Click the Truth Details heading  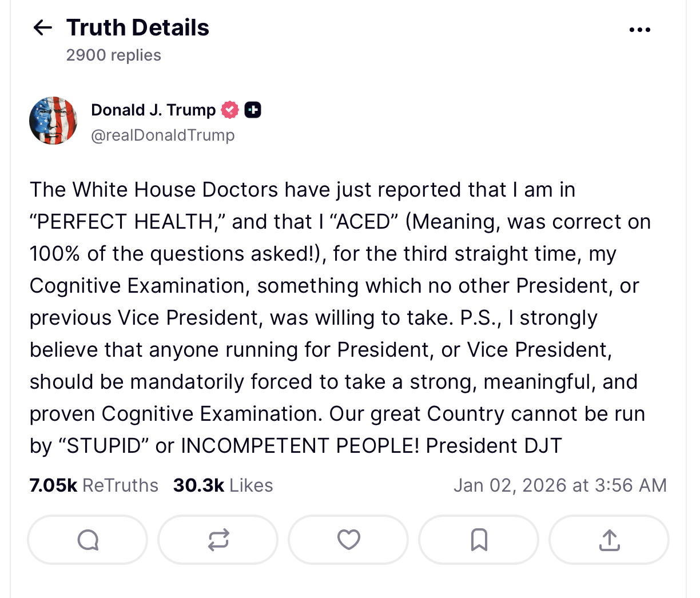138,27
